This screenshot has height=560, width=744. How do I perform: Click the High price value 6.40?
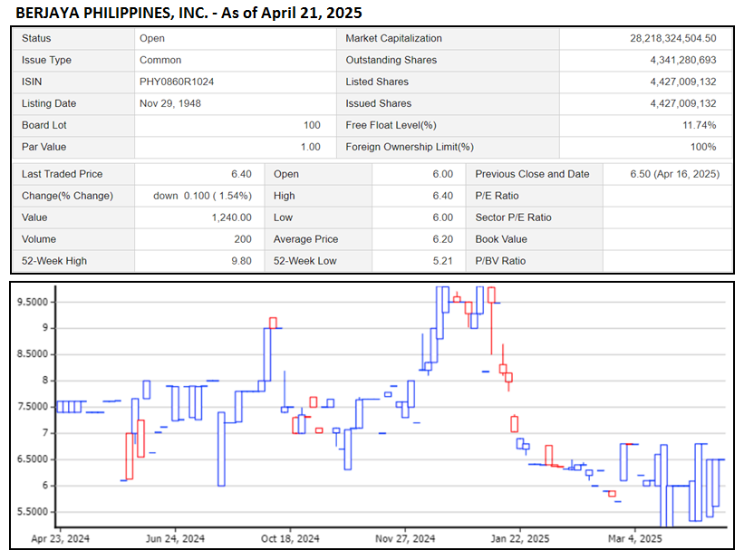[443, 196]
